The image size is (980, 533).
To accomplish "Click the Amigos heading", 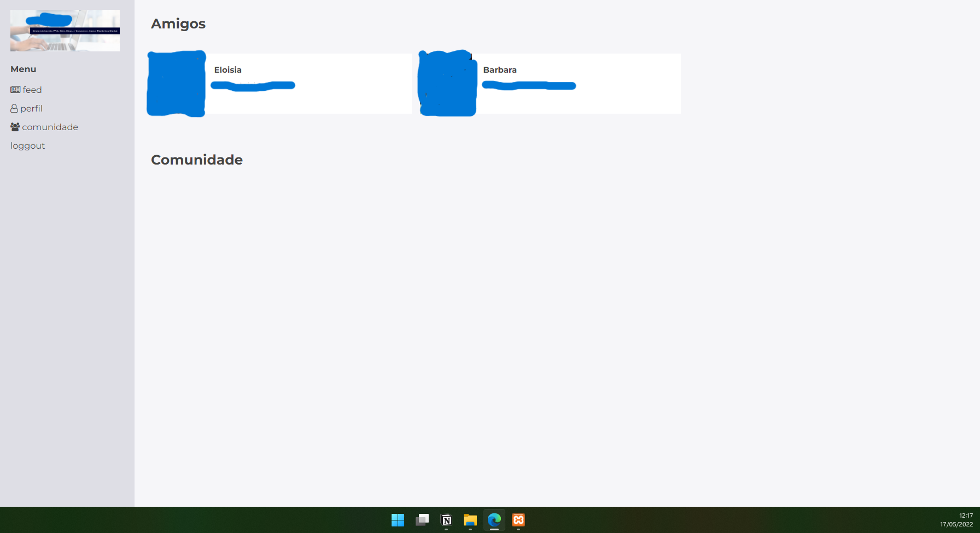I will click(x=178, y=24).
